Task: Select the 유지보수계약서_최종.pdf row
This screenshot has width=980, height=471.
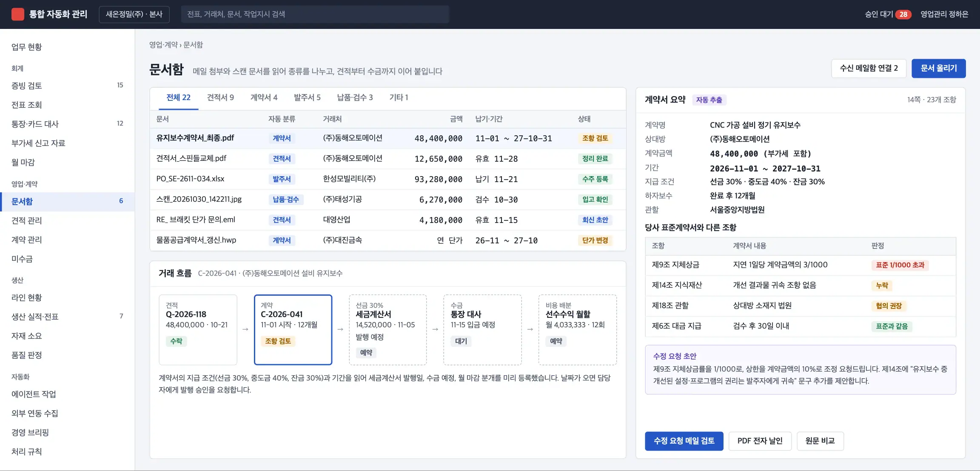Action: click(x=387, y=138)
